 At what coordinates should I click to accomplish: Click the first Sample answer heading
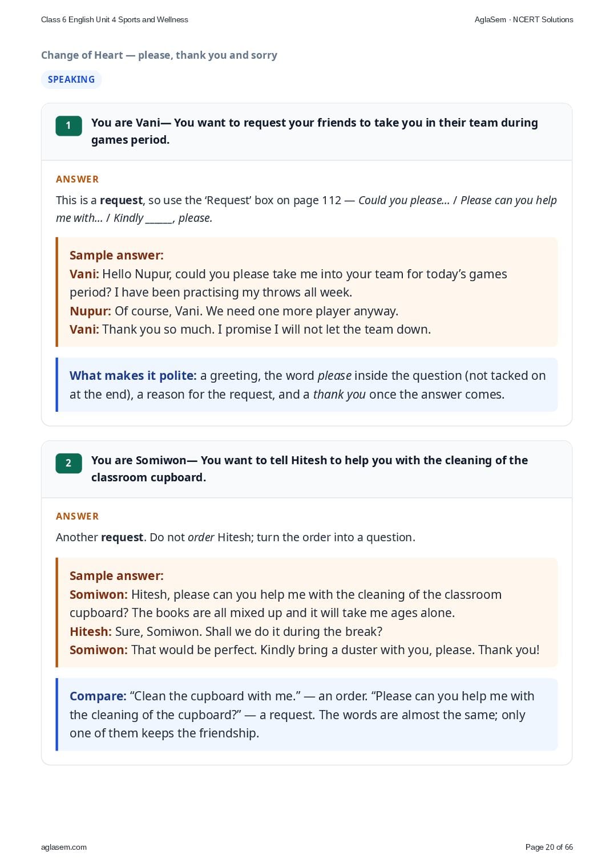coord(116,255)
